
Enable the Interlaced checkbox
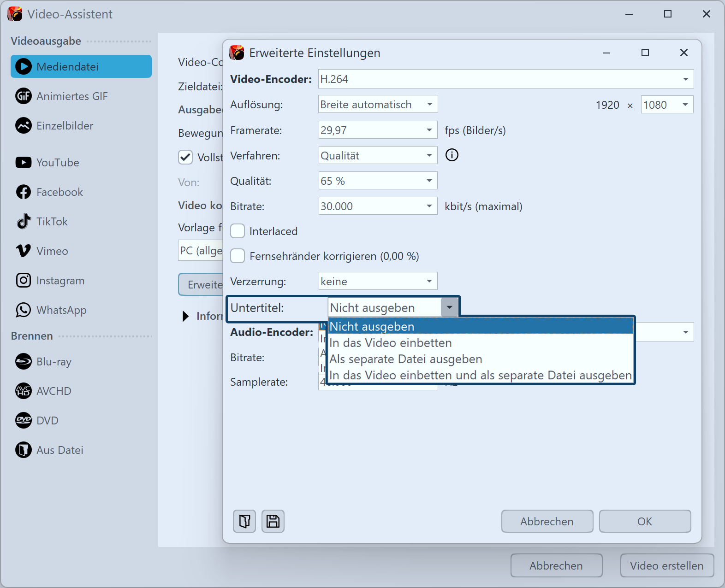tap(238, 231)
